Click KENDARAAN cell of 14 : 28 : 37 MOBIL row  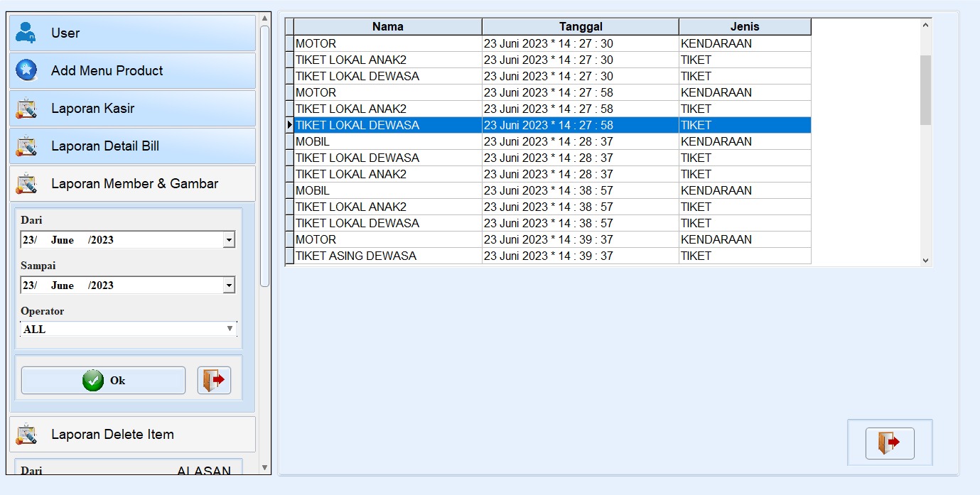(745, 141)
